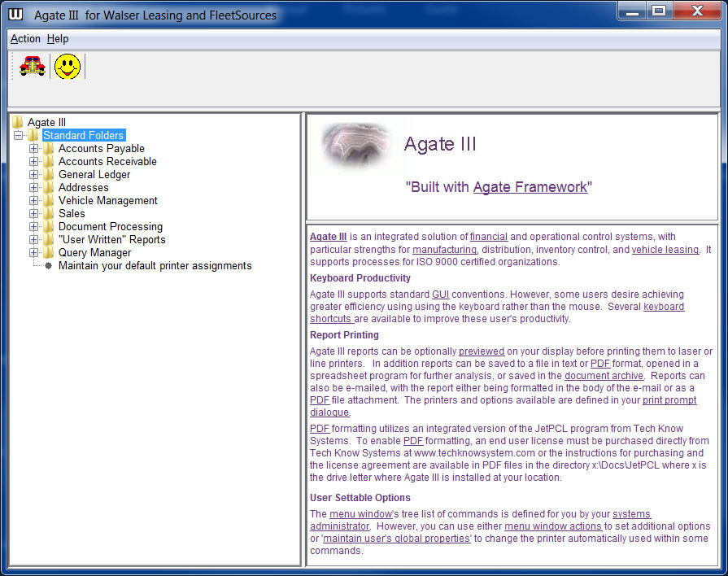Click the application icon in title bar
The height and width of the screenshot is (576, 728).
(x=15, y=15)
